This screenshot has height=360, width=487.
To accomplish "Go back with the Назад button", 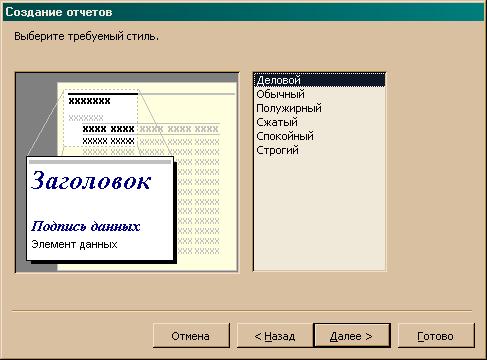I will (275, 336).
